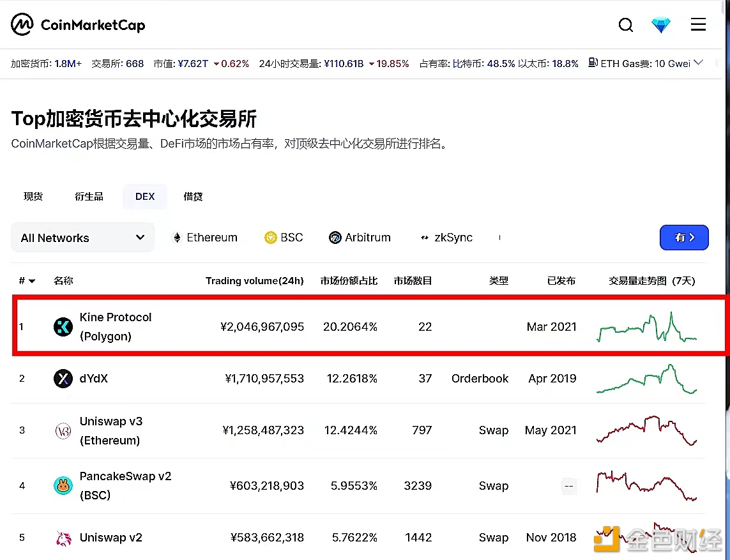Click the BSC network coin icon

click(271, 238)
